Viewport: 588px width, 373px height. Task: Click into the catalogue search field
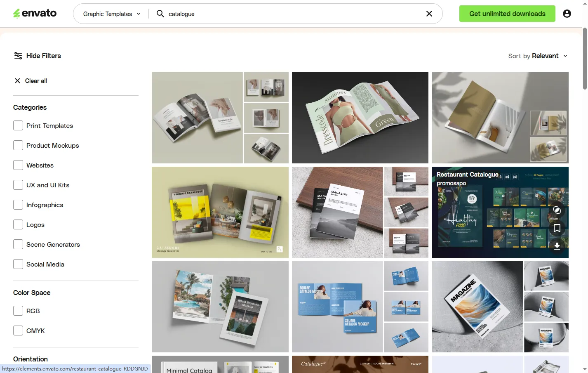click(x=289, y=14)
